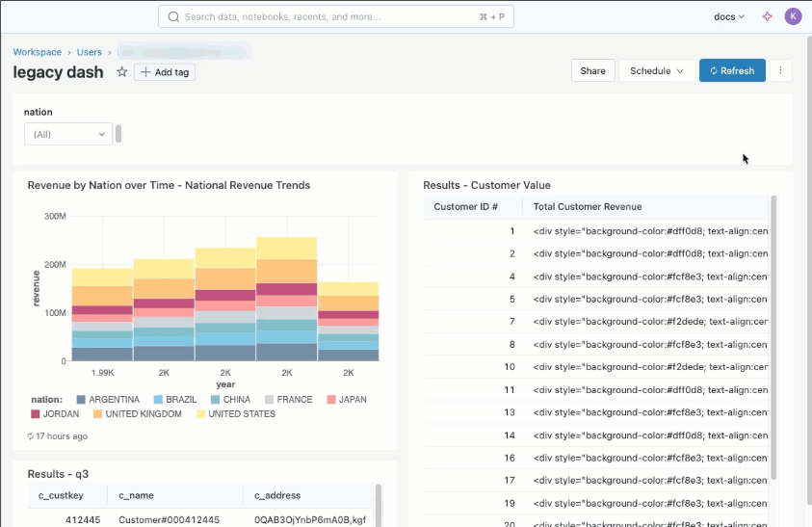Screen dimensions: 812x527
Task: Open the nation filter dropdown
Action: (68, 134)
